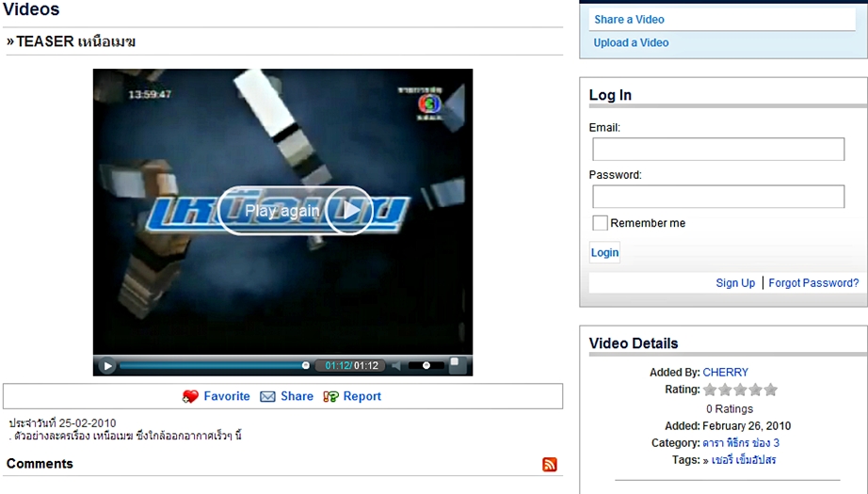The image size is (868, 494).
Task: Click the TEASER เหนือเมฆ title text
Action: click(76, 41)
